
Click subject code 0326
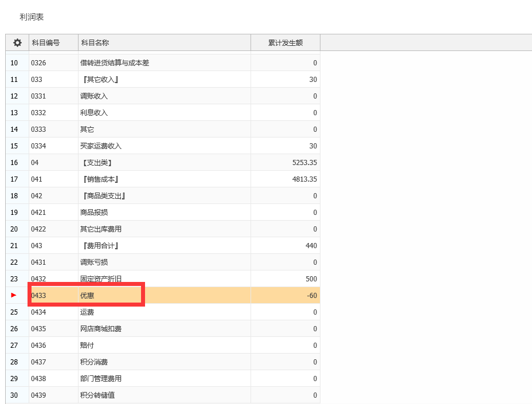(38, 63)
